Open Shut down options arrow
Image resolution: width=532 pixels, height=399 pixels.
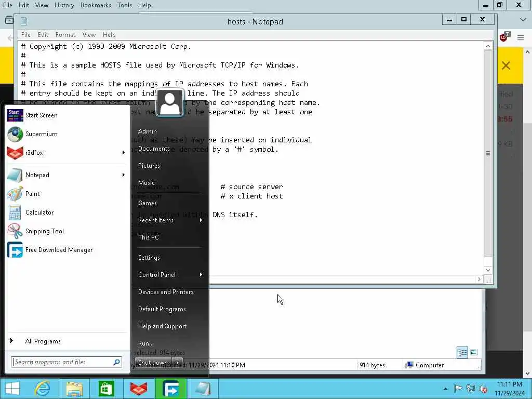tap(178, 363)
